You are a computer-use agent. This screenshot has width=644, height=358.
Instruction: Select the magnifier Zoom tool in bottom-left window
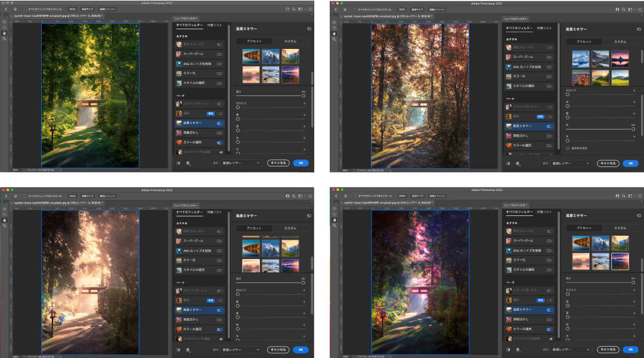tap(5, 226)
